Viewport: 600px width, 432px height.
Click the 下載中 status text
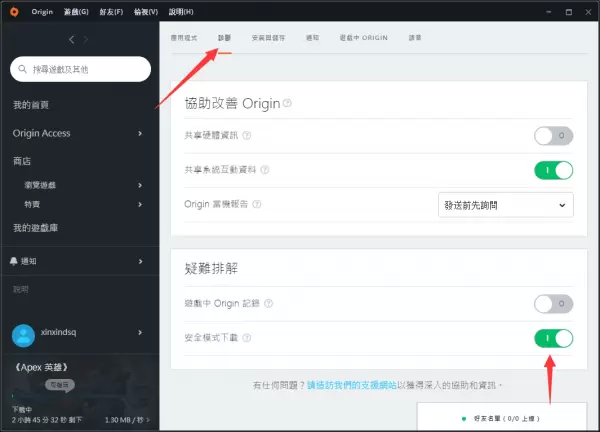(22, 409)
